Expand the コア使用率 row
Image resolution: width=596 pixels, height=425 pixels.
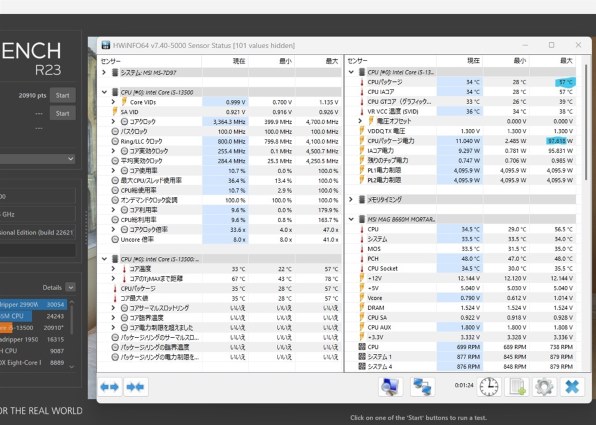pos(113,171)
